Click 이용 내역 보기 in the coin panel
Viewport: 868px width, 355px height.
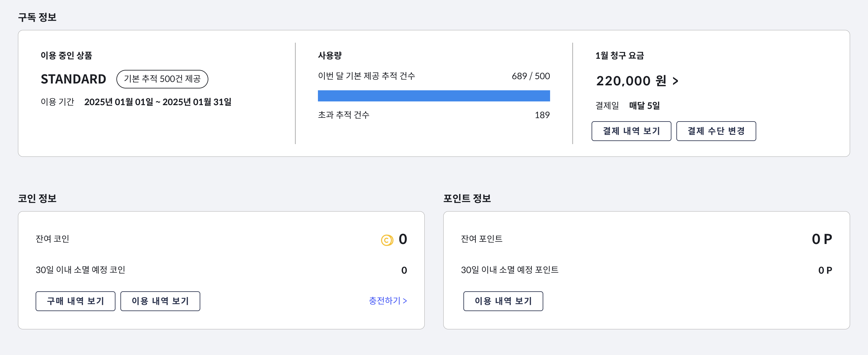[x=160, y=301]
